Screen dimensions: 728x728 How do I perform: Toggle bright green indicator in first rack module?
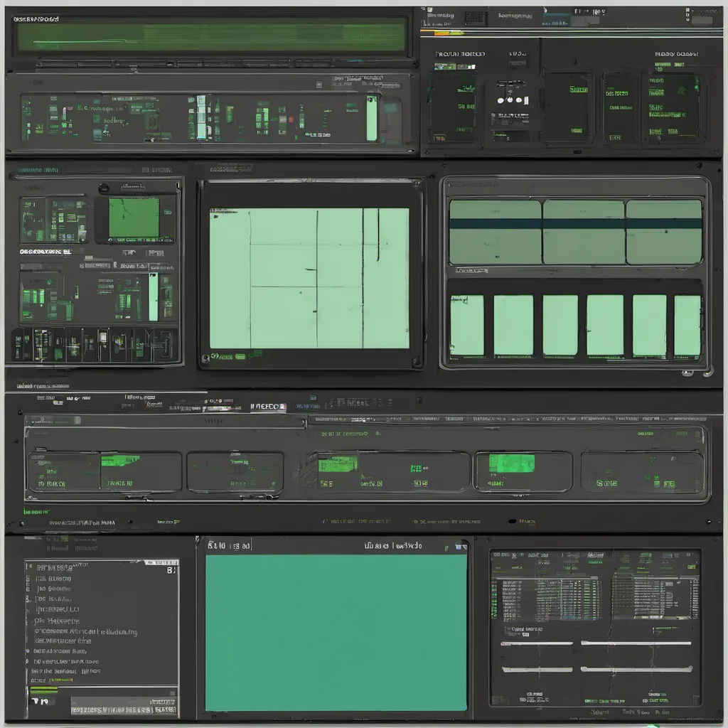119,461
